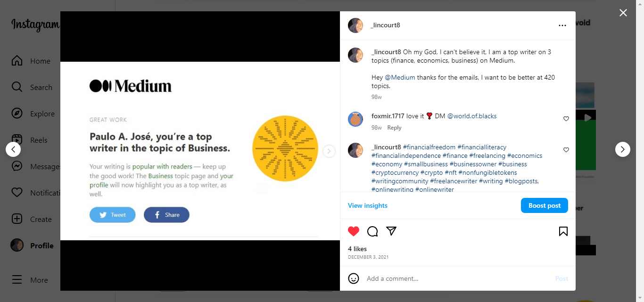This screenshot has height=302, width=644.
Task: Open the emoji picker beside the comment field
Action: click(x=354, y=278)
